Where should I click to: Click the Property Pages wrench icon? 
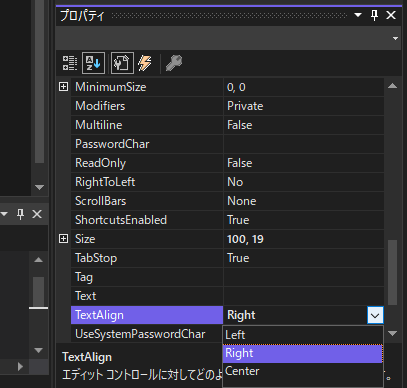click(174, 63)
